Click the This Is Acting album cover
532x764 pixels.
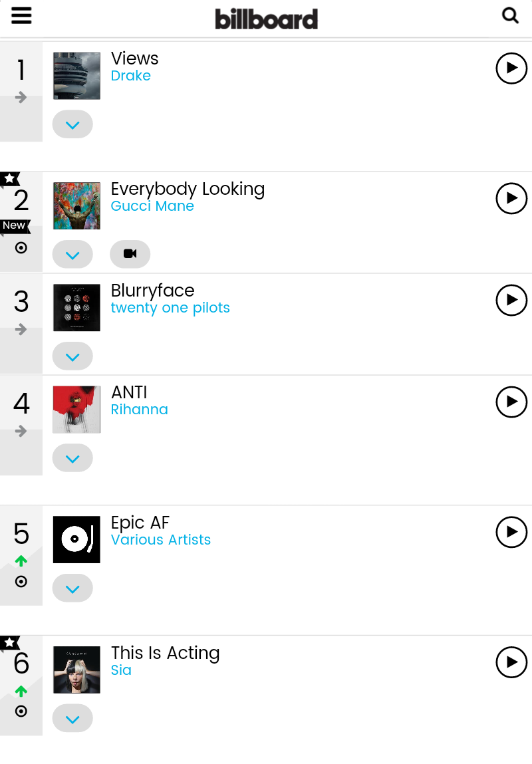click(x=76, y=670)
